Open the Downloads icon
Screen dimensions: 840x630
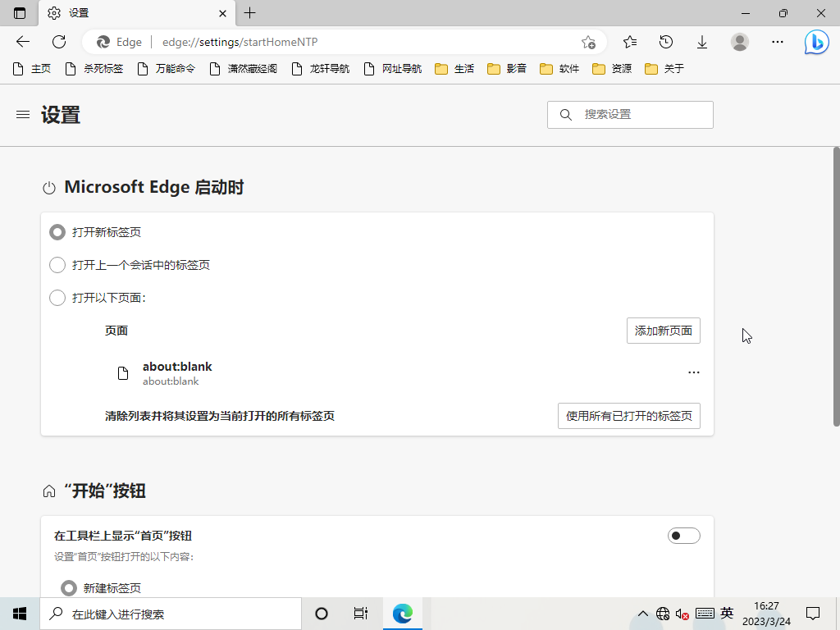click(702, 42)
